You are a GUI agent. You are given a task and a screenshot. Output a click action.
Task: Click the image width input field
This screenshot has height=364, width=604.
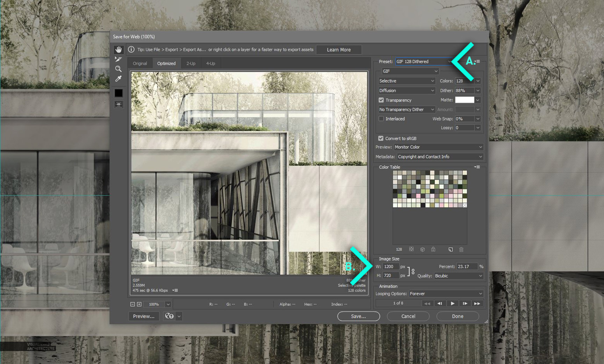coord(390,267)
